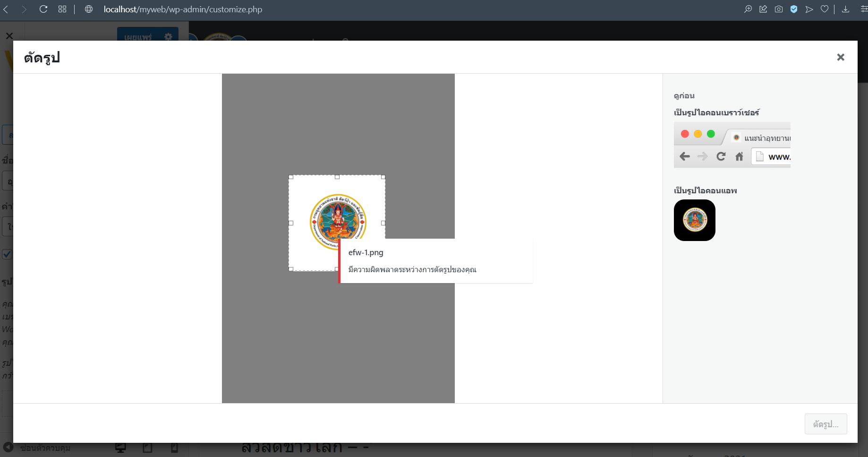Switch to desktop preview device icon
Image resolution: width=868 pixels, height=457 pixels.
point(121,448)
